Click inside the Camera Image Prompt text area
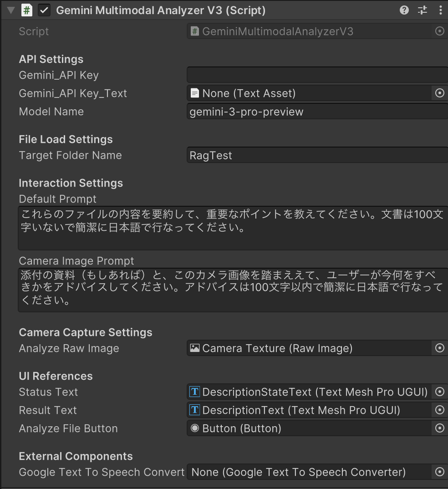This screenshot has width=448, height=489. point(232,290)
